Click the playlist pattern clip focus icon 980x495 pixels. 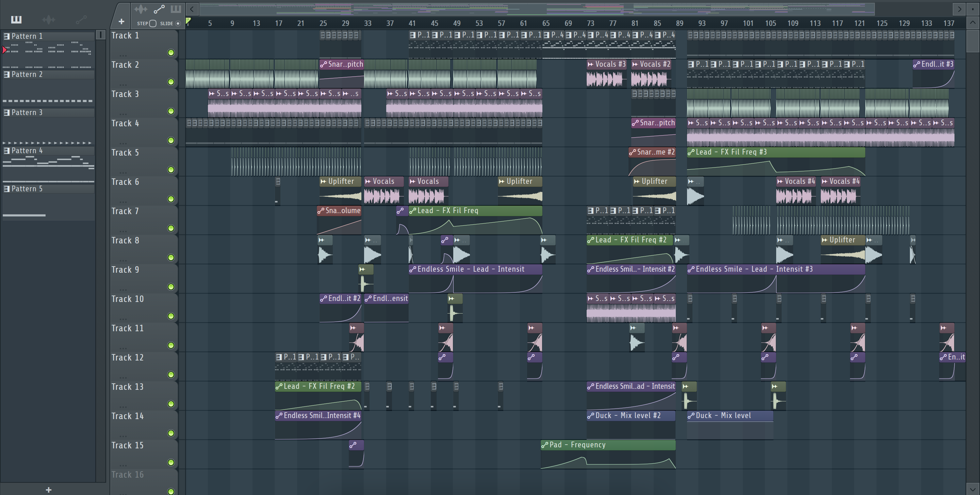(x=176, y=9)
